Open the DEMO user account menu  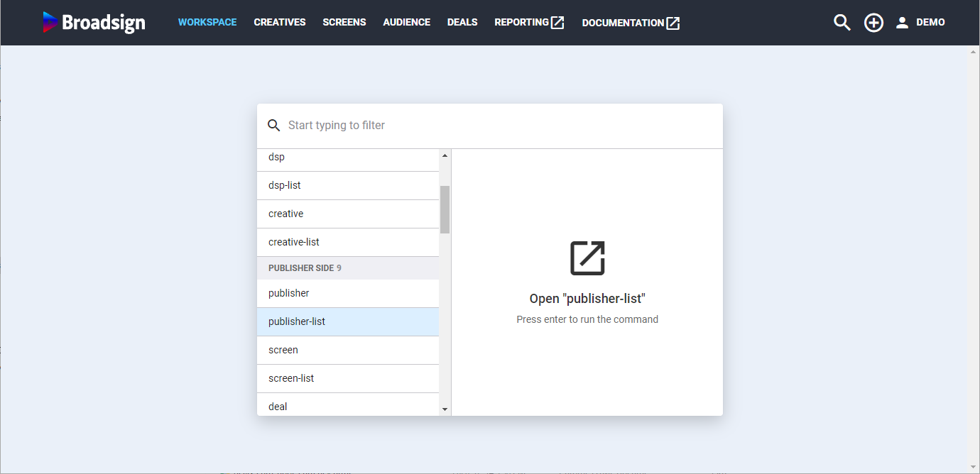pyautogui.click(x=920, y=23)
